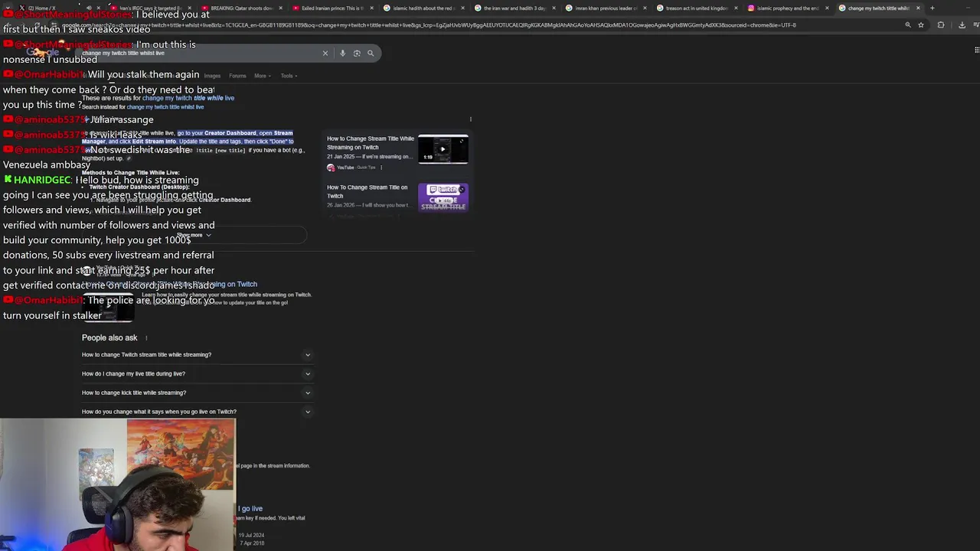Viewport: 980px width, 551px height.
Task: Expand 'How do I change my live title during live?'
Action: [x=197, y=374]
